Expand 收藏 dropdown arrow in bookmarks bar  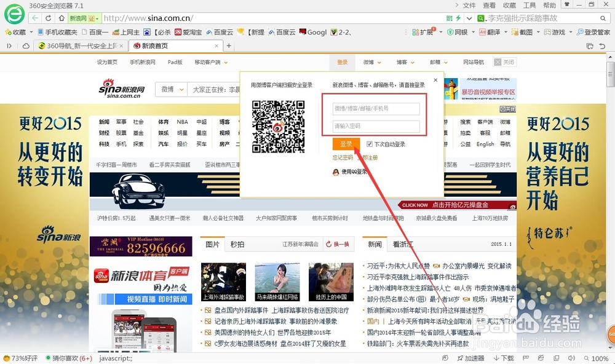(31, 32)
